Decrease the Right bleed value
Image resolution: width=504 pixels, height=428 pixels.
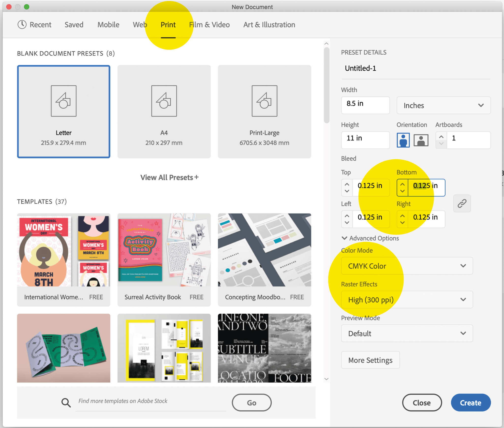point(402,223)
